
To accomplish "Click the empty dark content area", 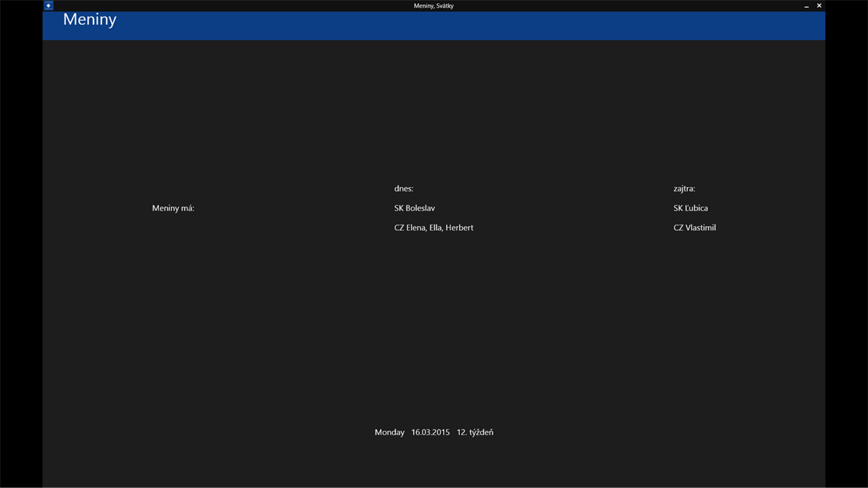I will 434,325.
